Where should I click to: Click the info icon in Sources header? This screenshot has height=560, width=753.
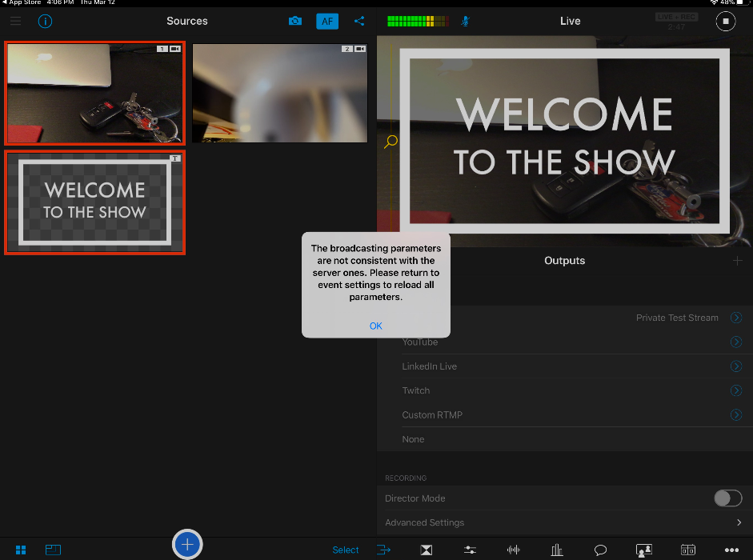45,21
